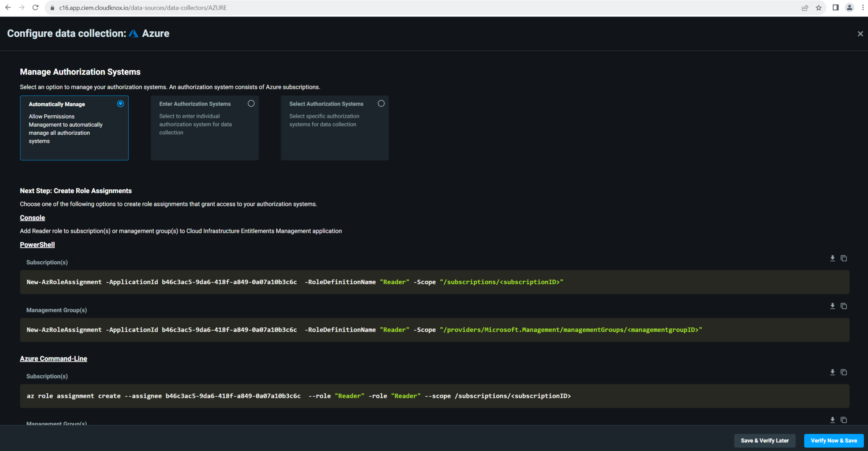Open Chrome three-dot menu
The height and width of the screenshot is (451, 868).
click(x=862, y=8)
